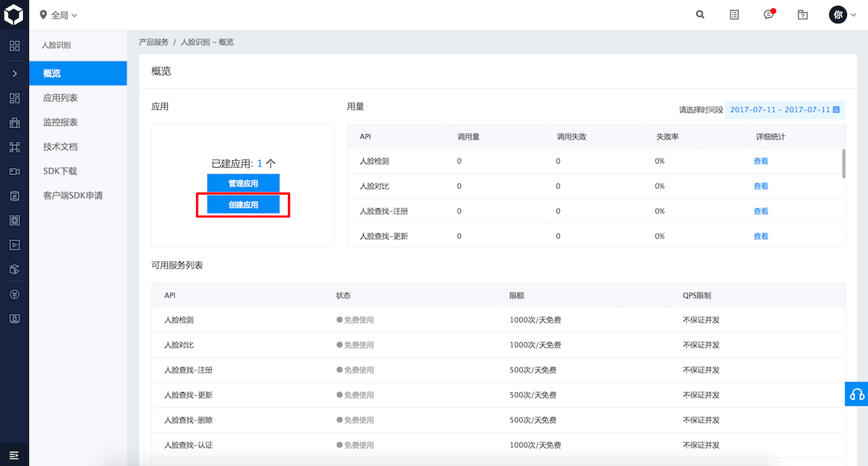Click 不保证并发 for 人脸查找-删除

click(701, 420)
